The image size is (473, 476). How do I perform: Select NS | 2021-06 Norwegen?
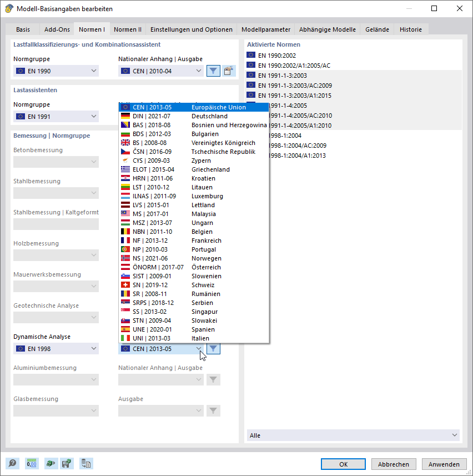point(194,258)
